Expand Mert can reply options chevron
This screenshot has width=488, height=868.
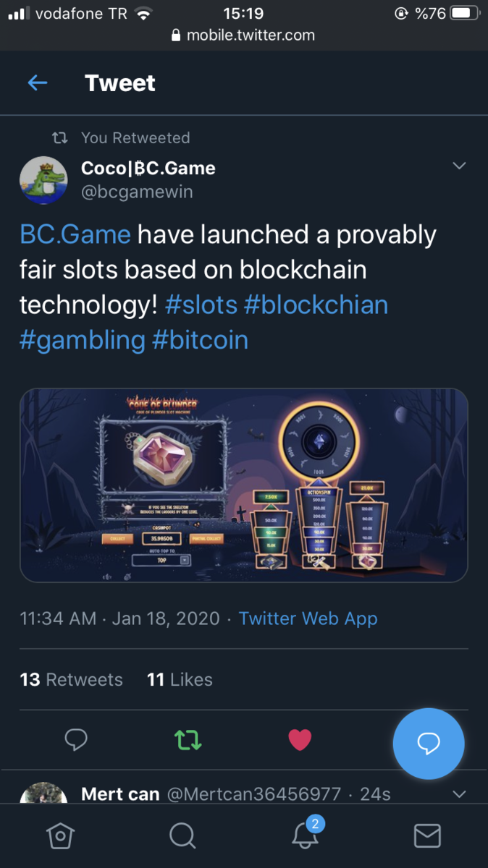point(459,794)
